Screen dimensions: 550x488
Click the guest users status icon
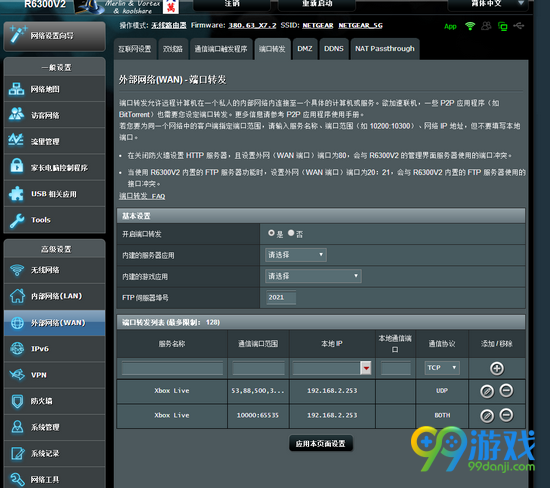pyautogui.click(x=486, y=26)
